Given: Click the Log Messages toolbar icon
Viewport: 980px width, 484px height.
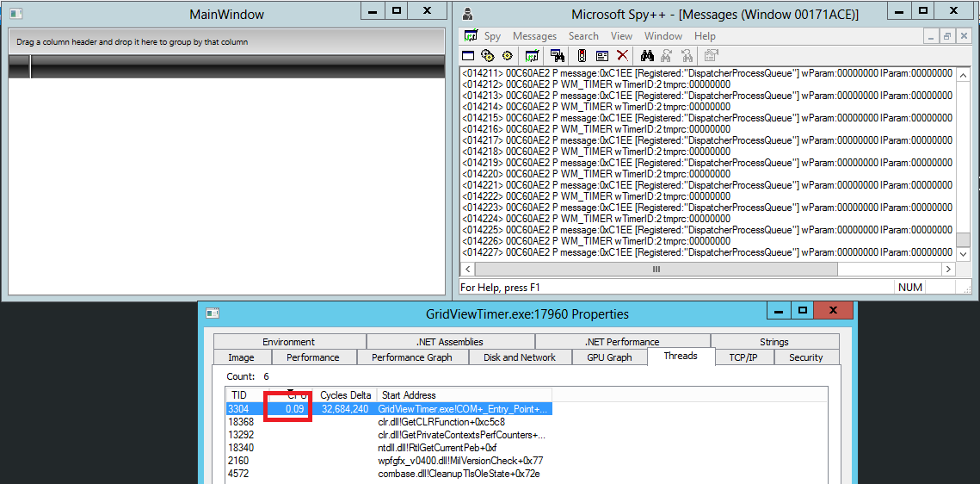Looking at the screenshot, I should pos(533,56).
